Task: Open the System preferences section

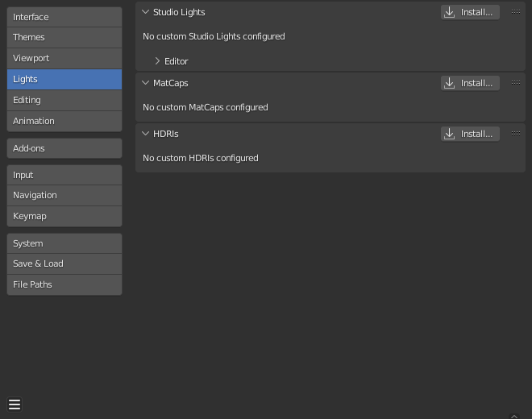Action: coord(64,243)
